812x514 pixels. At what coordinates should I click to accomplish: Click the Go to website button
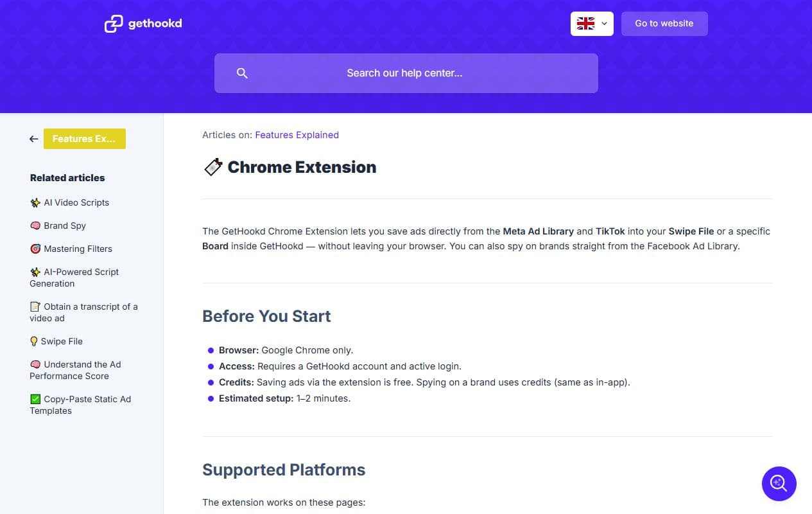664,24
